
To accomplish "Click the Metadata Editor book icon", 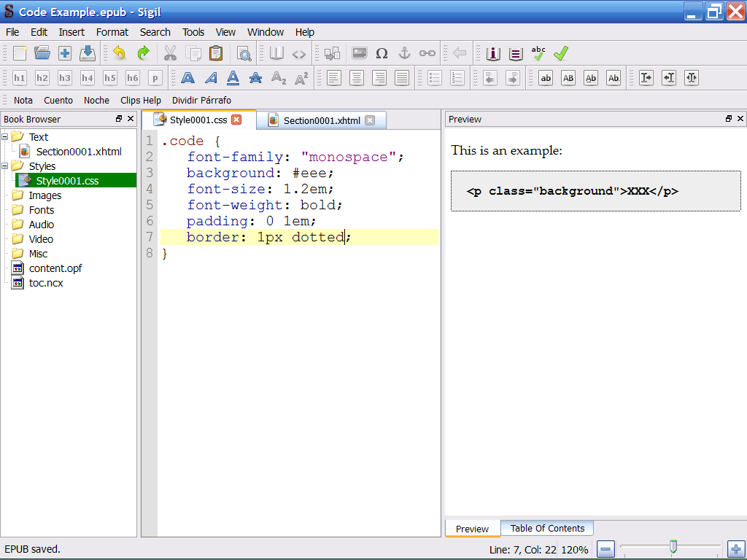I will (x=493, y=53).
